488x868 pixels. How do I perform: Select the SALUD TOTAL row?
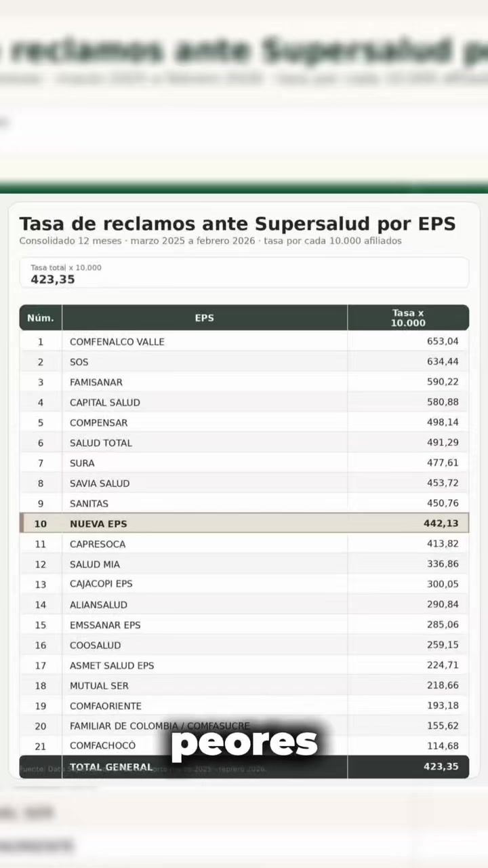(x=244, y=443)
